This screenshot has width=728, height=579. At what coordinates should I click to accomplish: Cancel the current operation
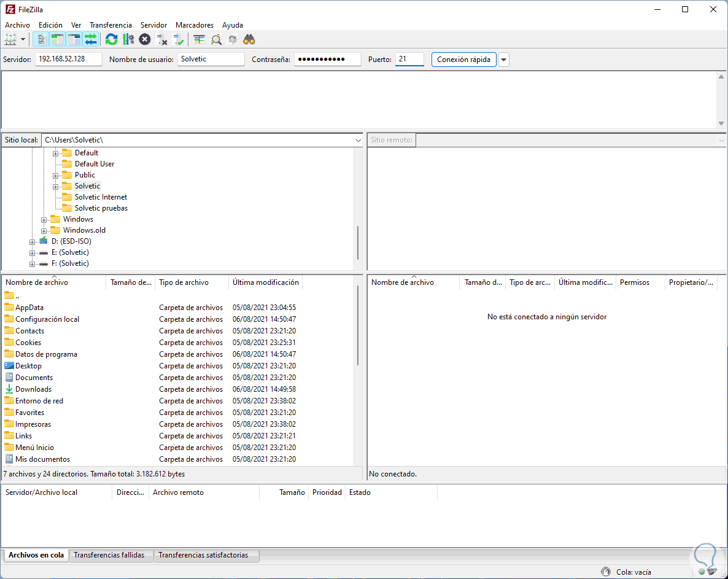tap(145, 39)
